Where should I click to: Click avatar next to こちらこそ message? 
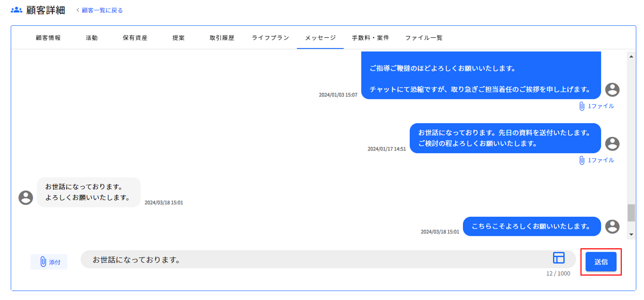point(612,227)
